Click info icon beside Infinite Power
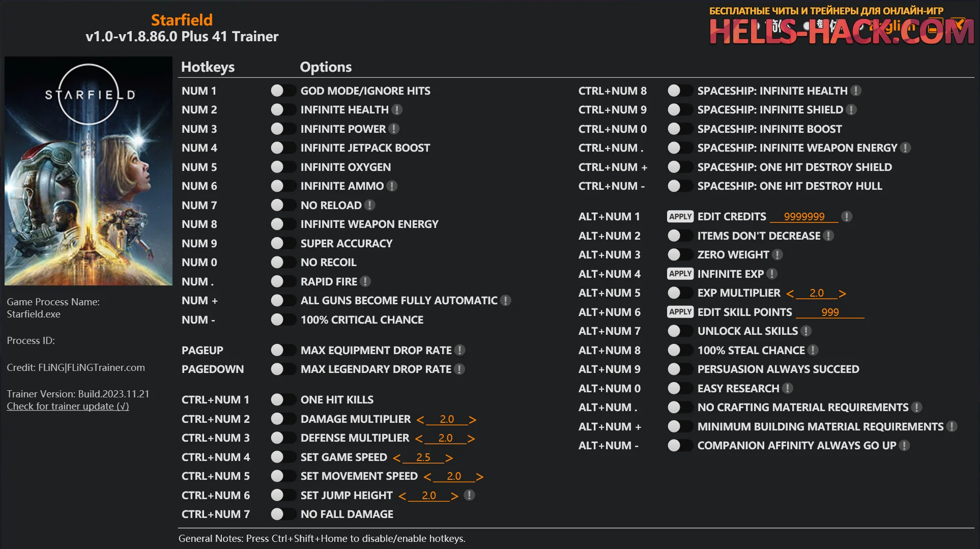 click(x=394, y=129)
